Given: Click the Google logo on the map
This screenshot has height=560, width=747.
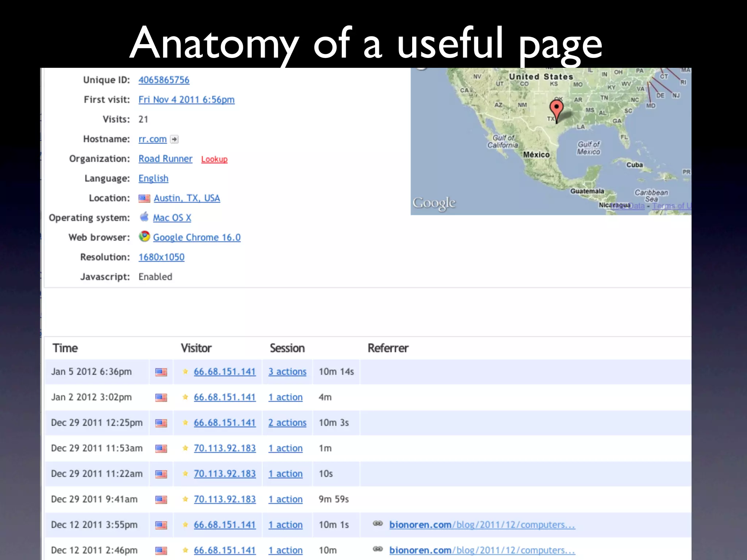Looking at the screenshot, I should point(434,203).
